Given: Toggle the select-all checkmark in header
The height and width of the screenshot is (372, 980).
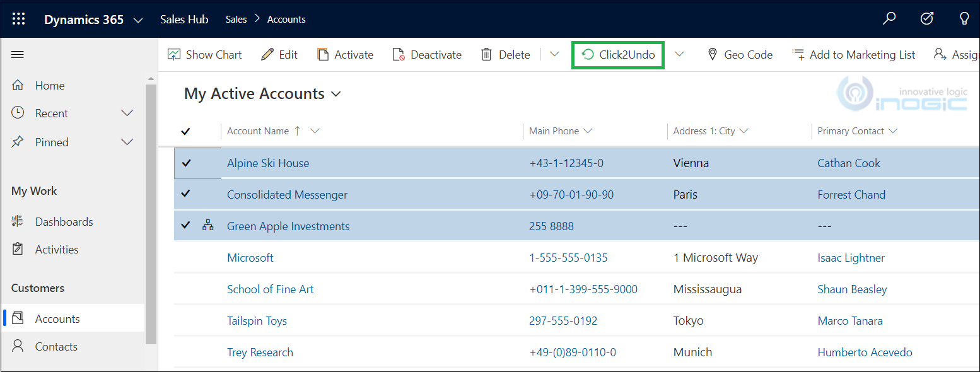Looking at the screenshot, I should click(x=185, y=131).
